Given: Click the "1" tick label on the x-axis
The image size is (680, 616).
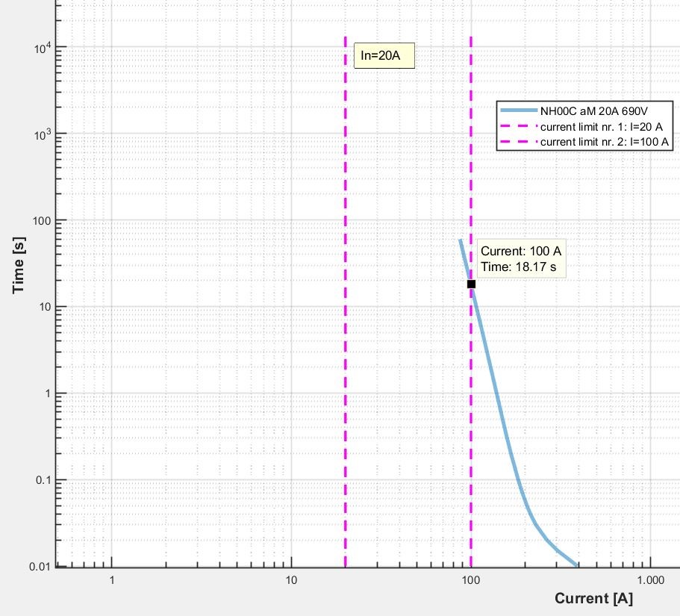Looking at the screenshot, I should click(112, 580).
